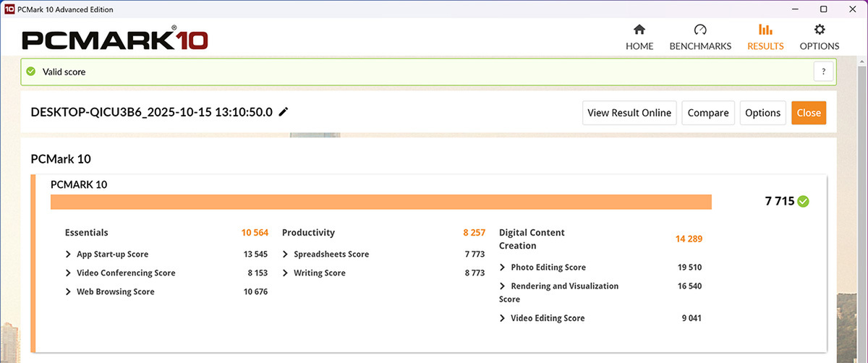Click the App Start-up value 13 545
This screenshot has width=868, height=363.
(256, 254)
